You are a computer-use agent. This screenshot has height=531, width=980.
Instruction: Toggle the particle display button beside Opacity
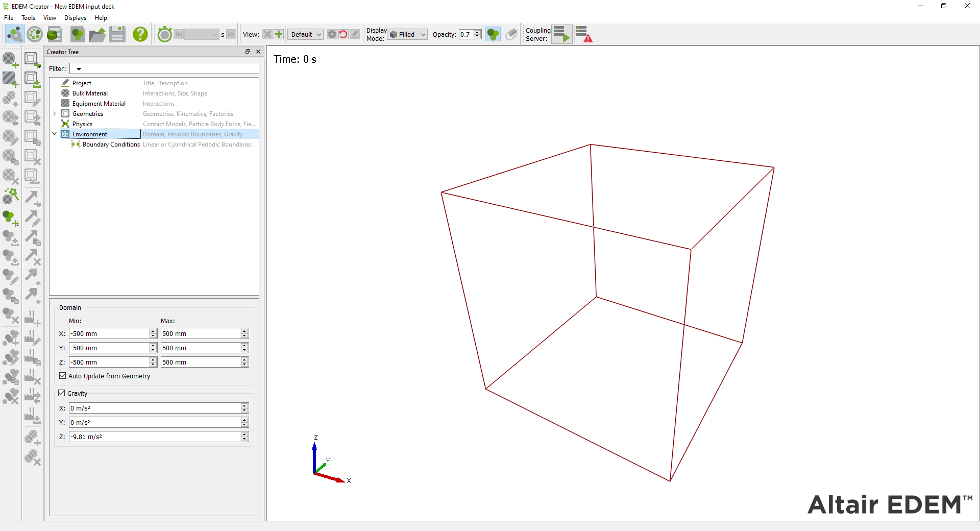(493, 34)
